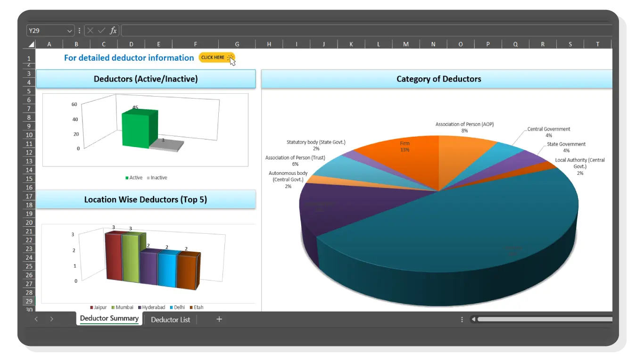Click the formula bar options dots

tap(79, 31)
